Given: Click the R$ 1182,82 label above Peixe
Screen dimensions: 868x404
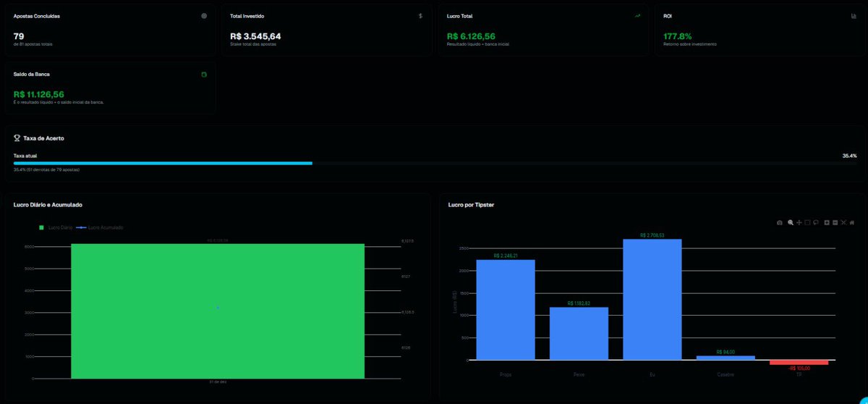Looking at the screenshot, I should tap(579, 303).
